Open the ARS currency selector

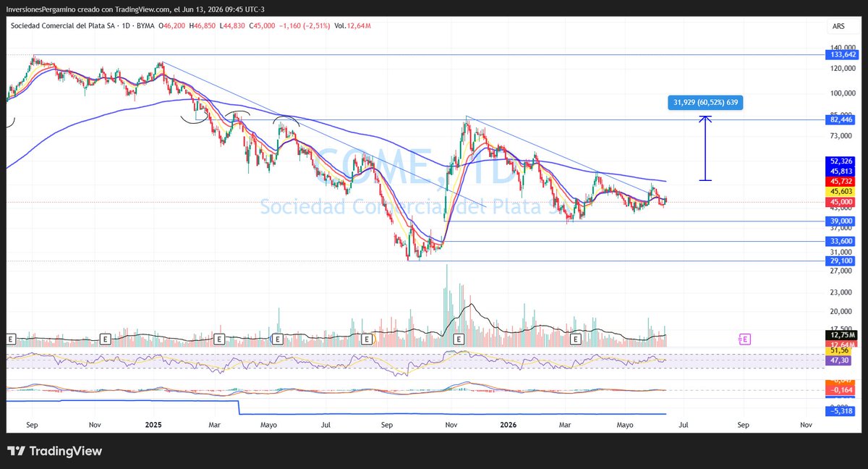[838, 26]
